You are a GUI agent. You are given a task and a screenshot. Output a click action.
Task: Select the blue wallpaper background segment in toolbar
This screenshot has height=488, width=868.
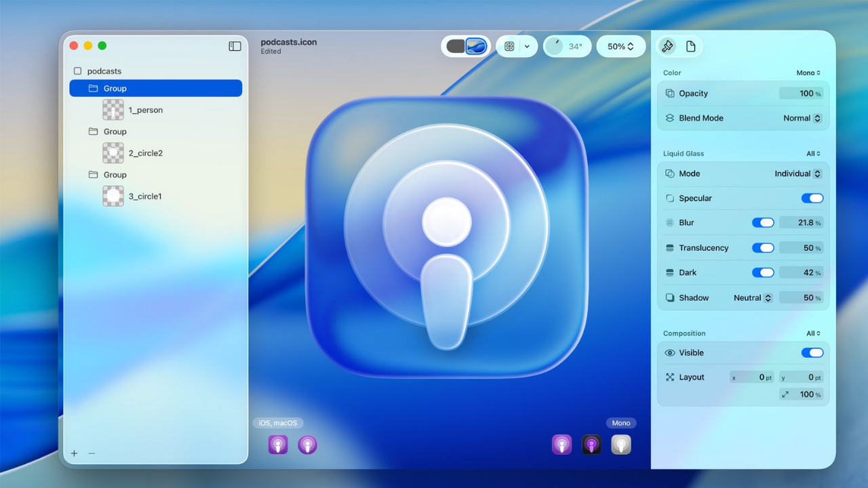476,46
